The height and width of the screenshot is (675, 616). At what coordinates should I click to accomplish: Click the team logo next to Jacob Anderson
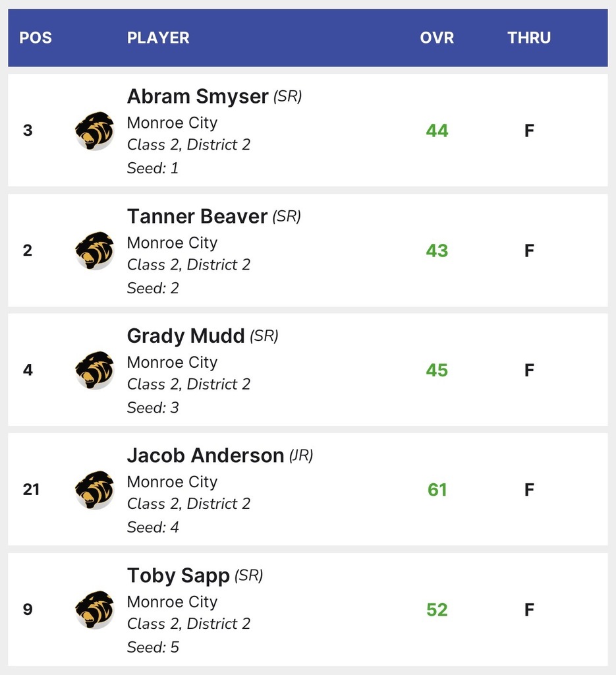pyautogui.click(x=94, y=490)
